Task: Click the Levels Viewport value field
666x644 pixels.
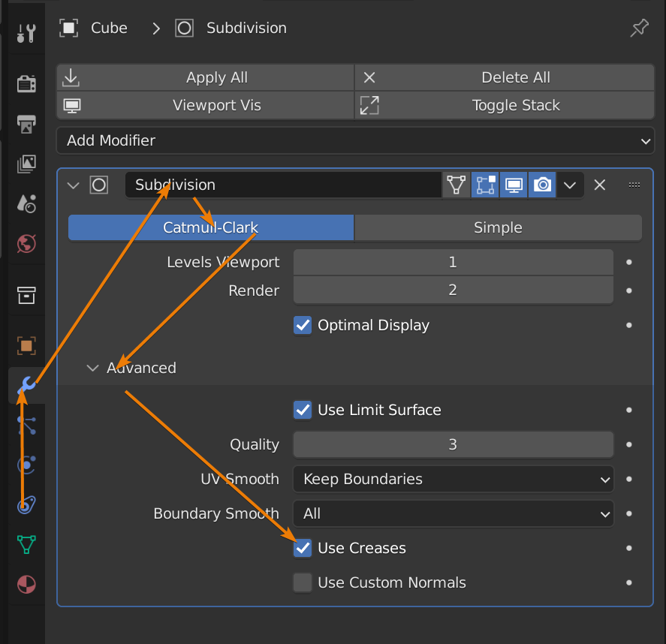Action: tap(453, 262)
